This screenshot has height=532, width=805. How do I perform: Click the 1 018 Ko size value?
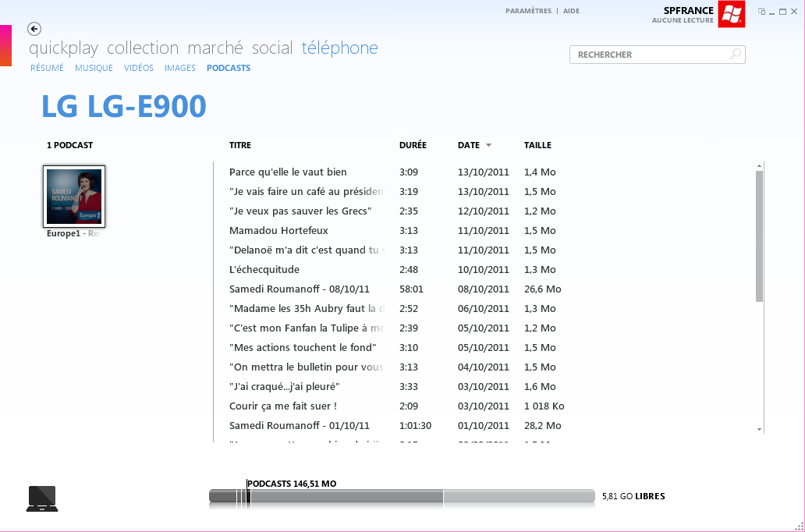pyautogui.click(x=544, y=406)
